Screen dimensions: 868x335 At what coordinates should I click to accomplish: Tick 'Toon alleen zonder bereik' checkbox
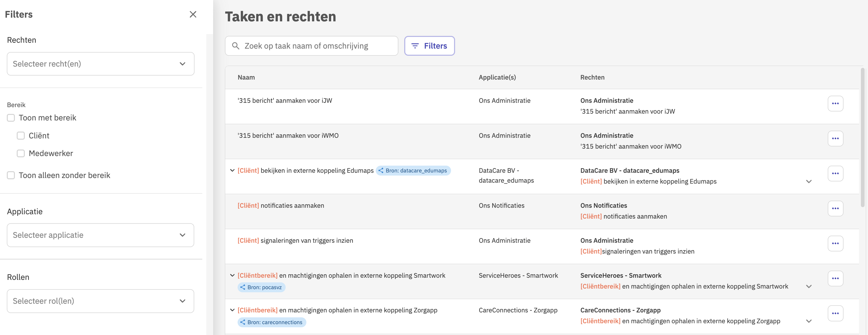11,175
